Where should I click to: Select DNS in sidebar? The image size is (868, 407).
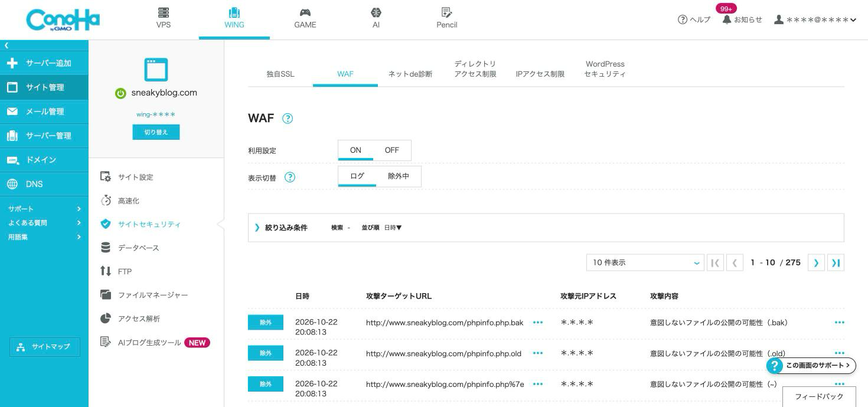click(x=44, y=184)
